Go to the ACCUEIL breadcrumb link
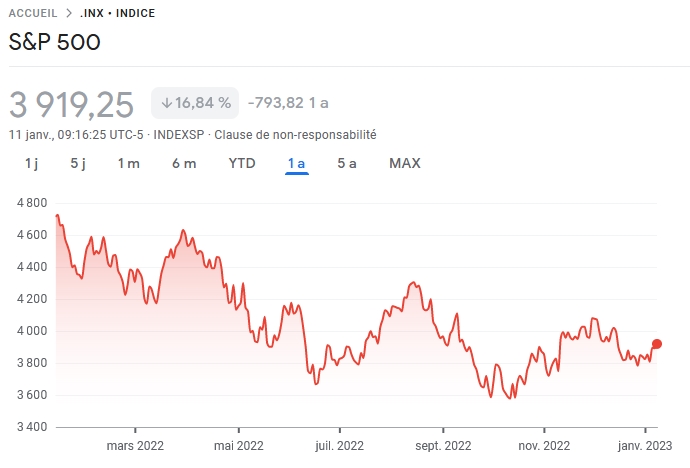Viewport: 690px width, 468px height. tap(33, 14)
